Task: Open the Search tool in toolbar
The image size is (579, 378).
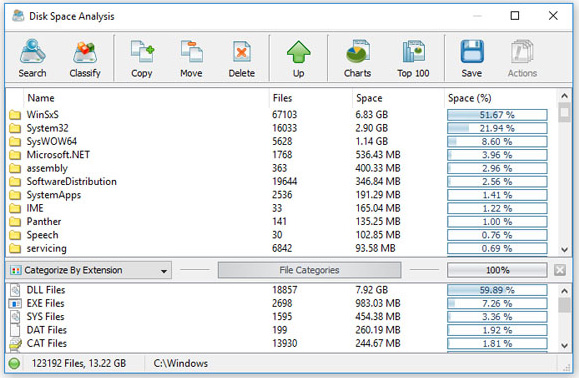Action: pos(32,58)
